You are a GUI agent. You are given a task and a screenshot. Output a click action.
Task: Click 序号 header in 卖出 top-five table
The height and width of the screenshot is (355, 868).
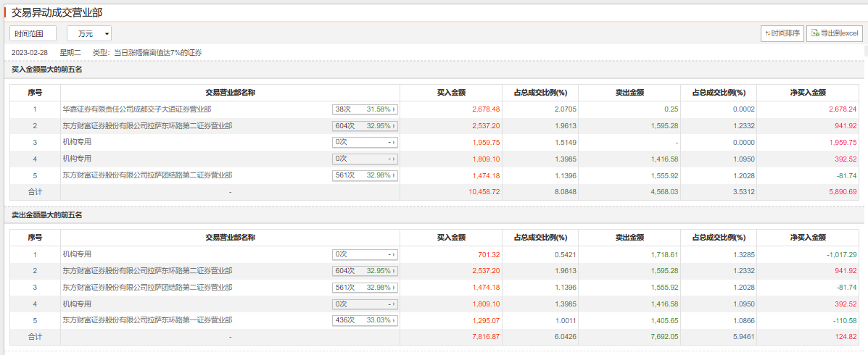(35, 238)
